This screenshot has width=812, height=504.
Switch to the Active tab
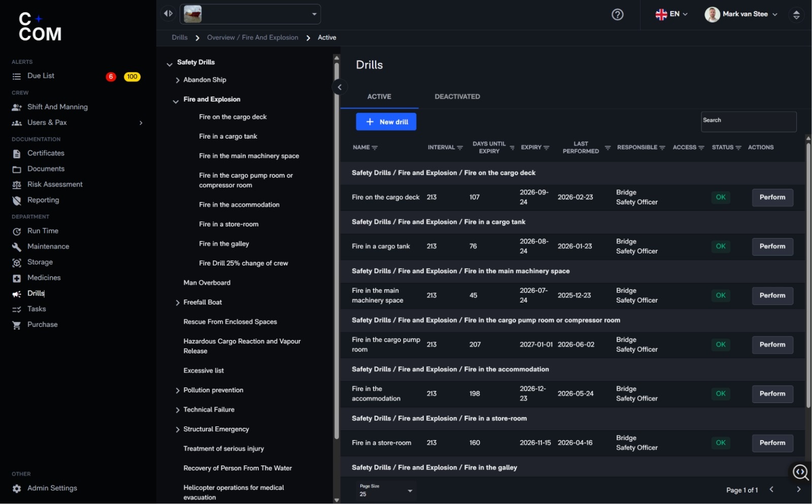coord(379,96)
